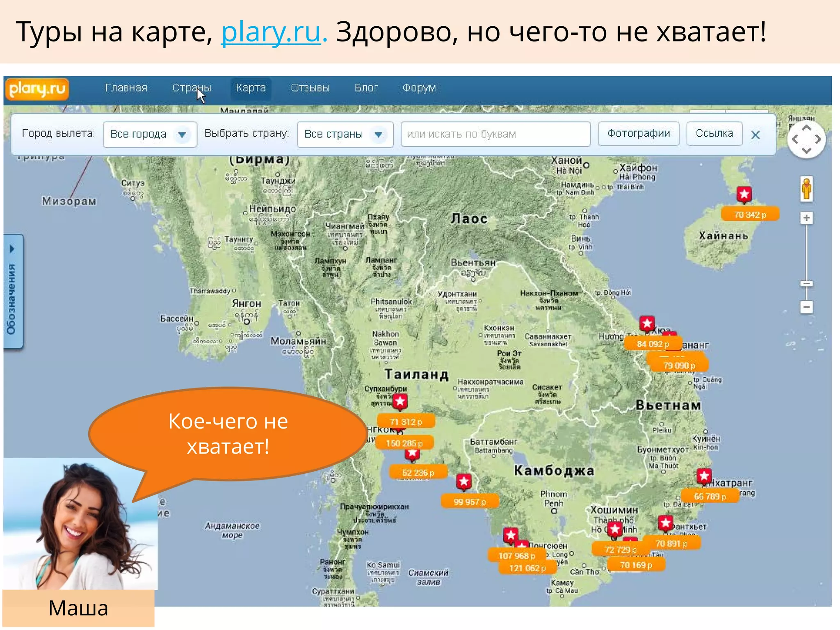Pan the map up with arrow control
Screen dimensions: 840x630
[x=806, y=128]
